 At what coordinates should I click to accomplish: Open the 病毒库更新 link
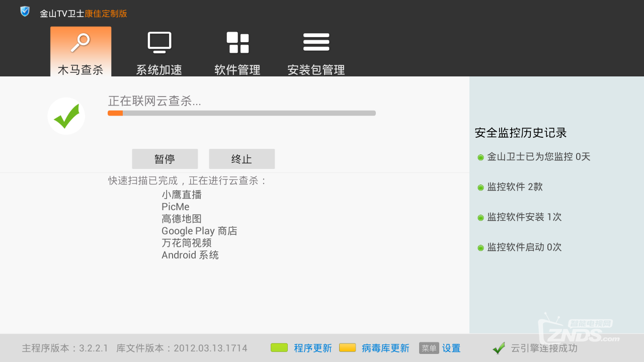click(385, 348)
